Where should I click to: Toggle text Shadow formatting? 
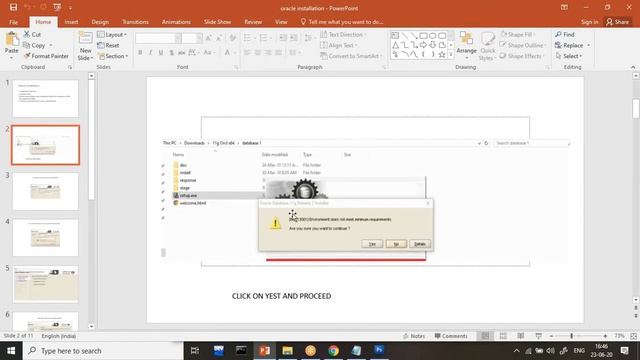tap(171, 53)
